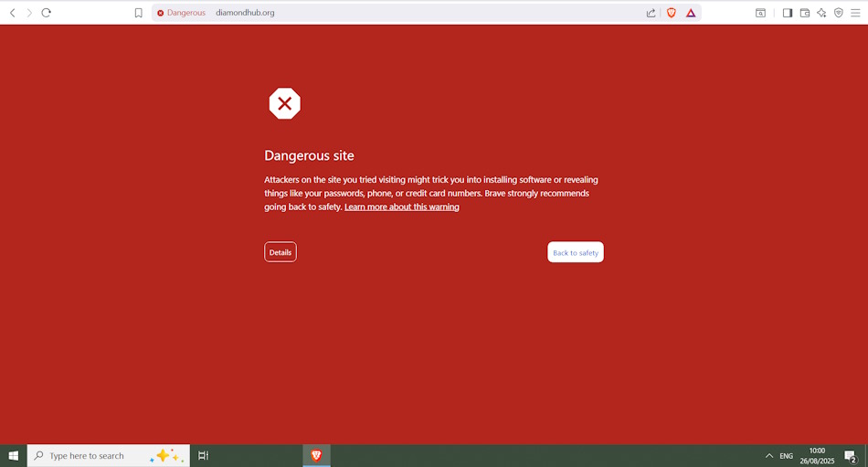Open the tab search button
This screenshot has height=467, width=868.
tap(760, 13)
